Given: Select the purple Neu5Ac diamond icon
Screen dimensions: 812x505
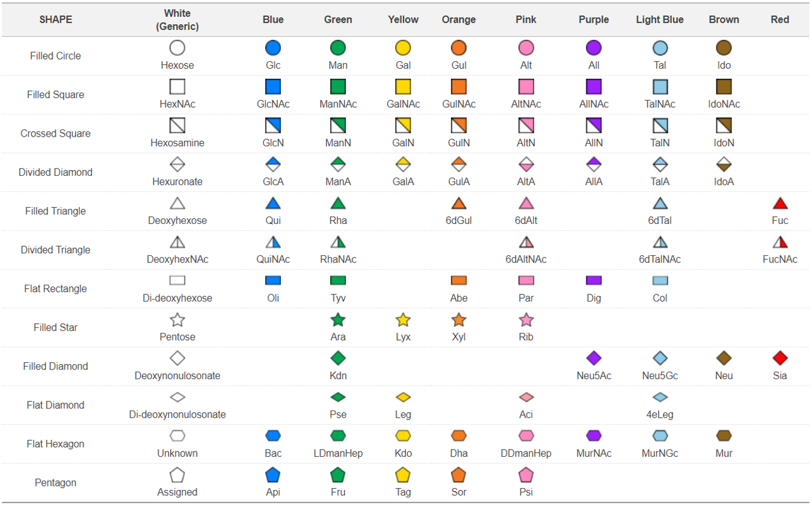Looking at the screenshot, I should 594,359.
